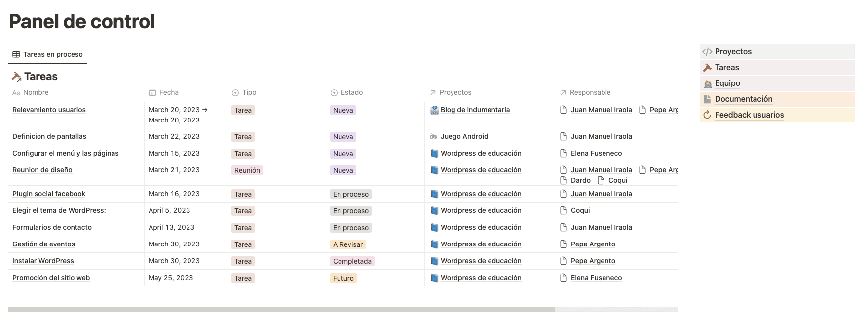Open the Responsable column header menu

coord(590,93)
